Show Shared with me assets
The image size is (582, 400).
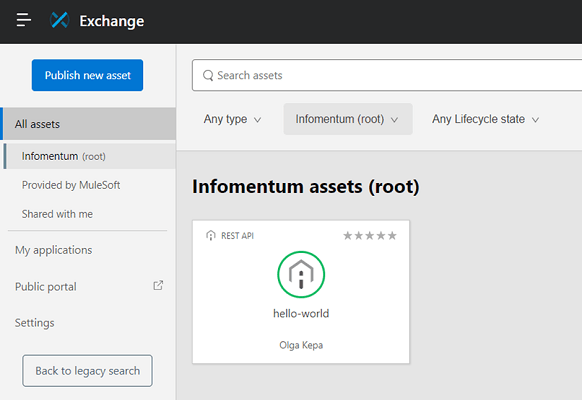[57, 214]
